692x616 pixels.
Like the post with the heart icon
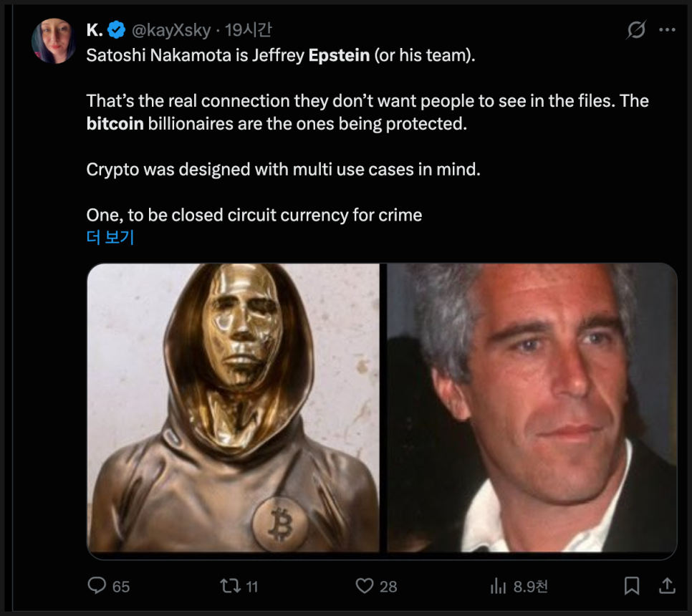click(x=365, y=586)
